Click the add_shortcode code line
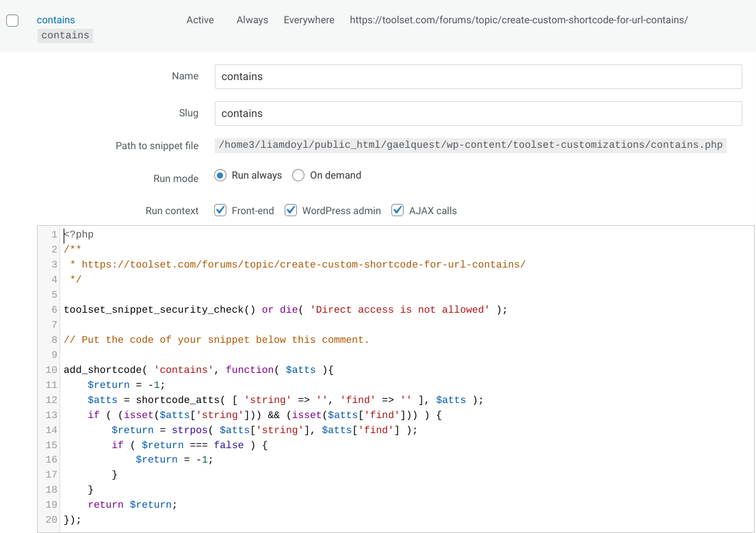The height and width of the screenshot is (533, 756). [x=198, y=370]
